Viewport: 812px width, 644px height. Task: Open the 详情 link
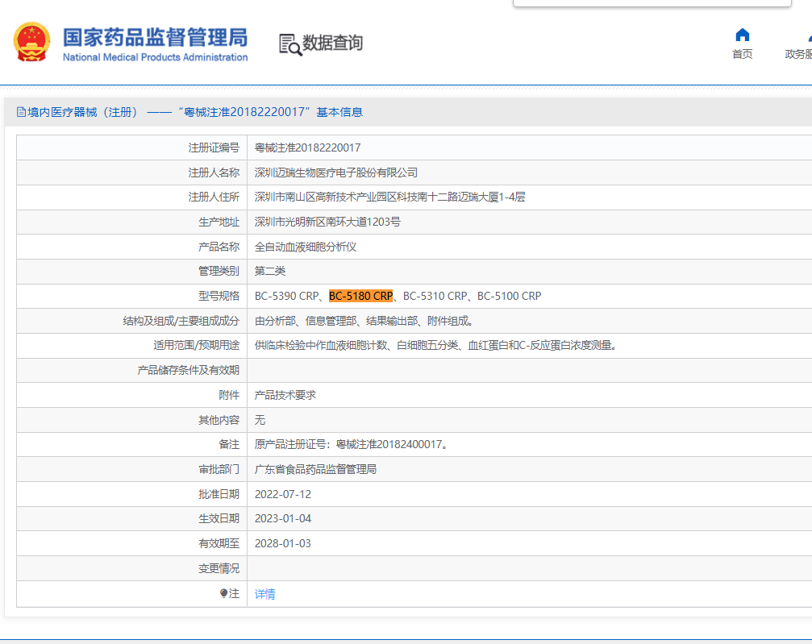click(264, 594)
